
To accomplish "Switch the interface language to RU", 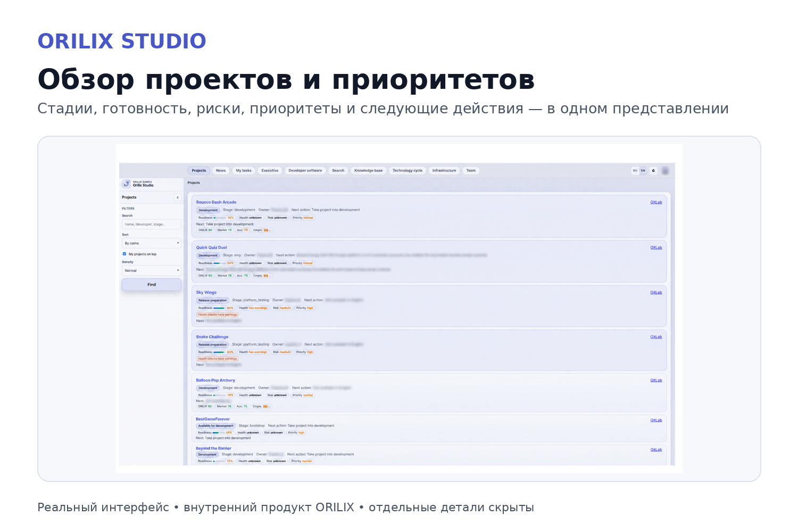I will point(635,171).
